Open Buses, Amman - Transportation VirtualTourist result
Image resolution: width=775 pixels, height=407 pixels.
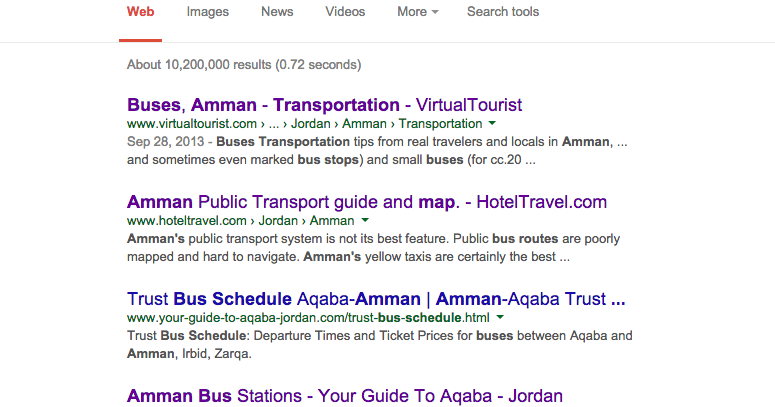324,105
